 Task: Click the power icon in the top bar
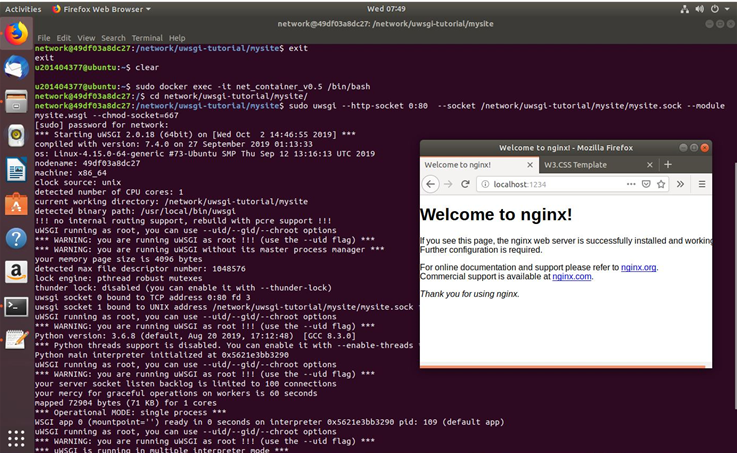pos(714,9)
